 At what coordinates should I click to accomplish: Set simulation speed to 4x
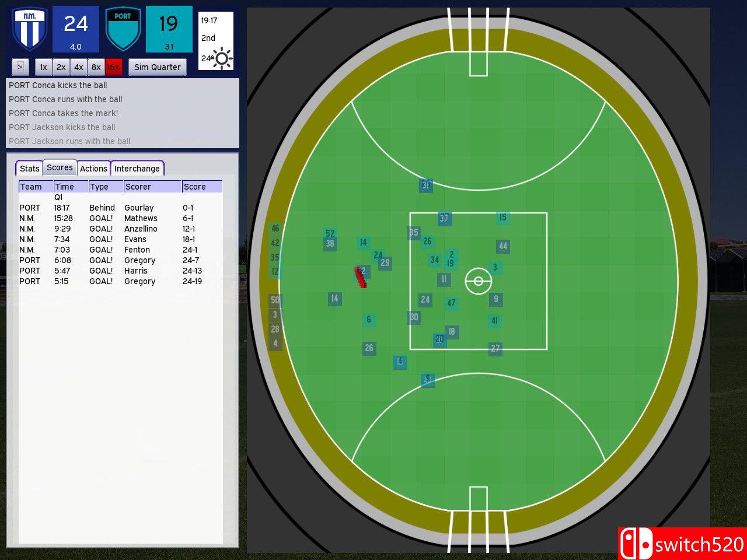pyautogui.click(x=78, y=67)
